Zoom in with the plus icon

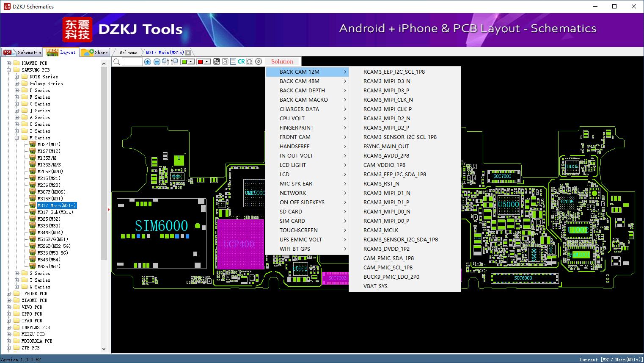tap(148, 62)
